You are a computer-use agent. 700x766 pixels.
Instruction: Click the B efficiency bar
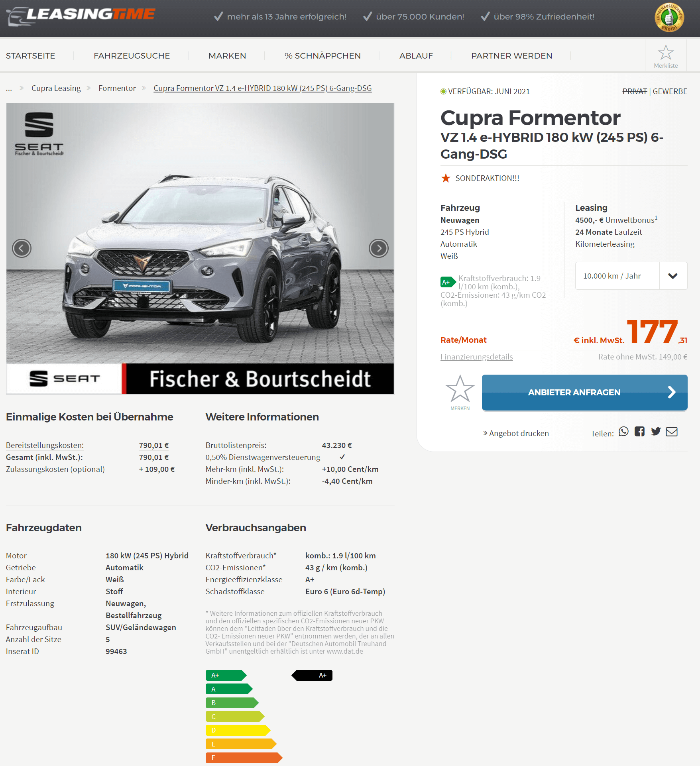click(232, 703)
